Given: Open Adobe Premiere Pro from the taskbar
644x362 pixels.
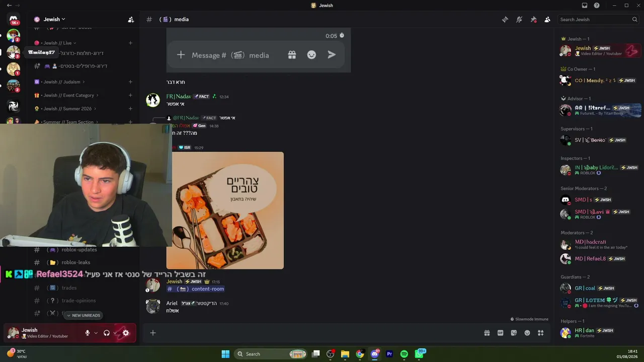Looking at the screenshot, I should click(389, 354).
